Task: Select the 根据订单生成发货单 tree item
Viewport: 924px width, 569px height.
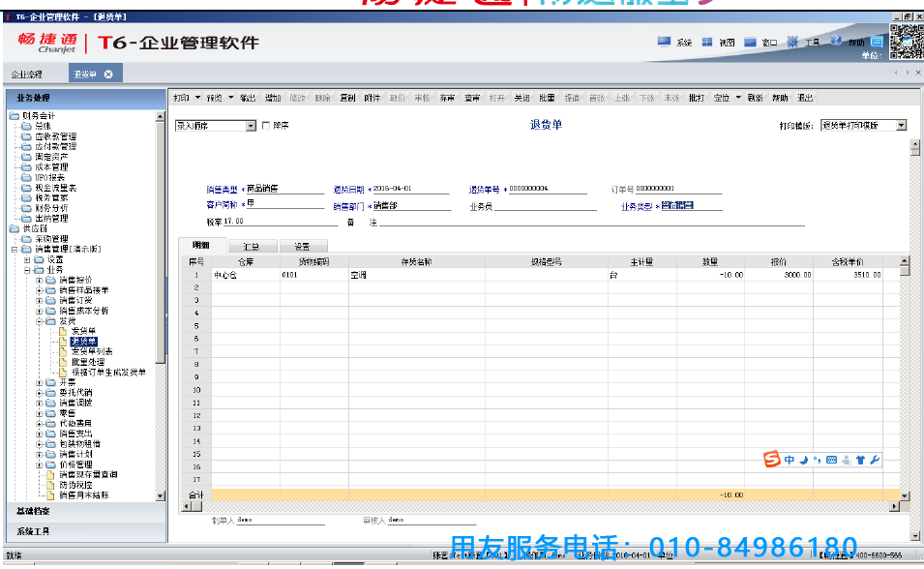Action: click(109, 372)
